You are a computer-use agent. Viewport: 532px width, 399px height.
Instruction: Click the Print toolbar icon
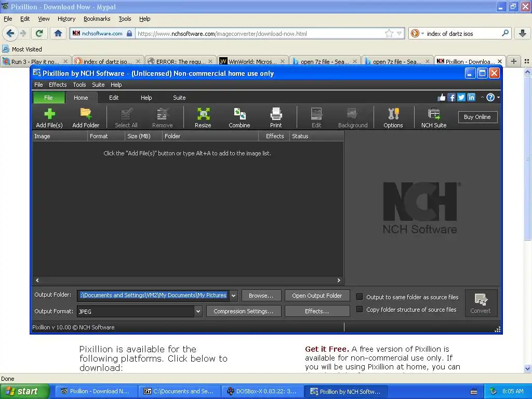[276, 118]
